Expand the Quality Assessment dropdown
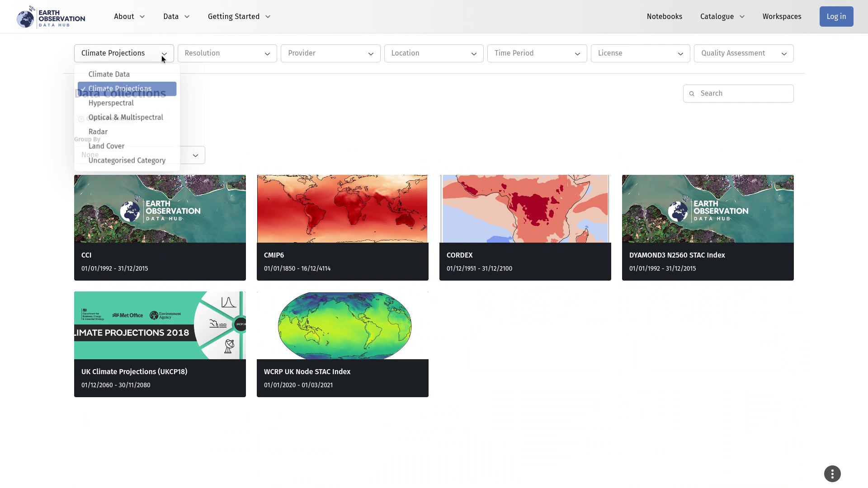This screenshot has height=488, width=868. [x=744, y=53]
